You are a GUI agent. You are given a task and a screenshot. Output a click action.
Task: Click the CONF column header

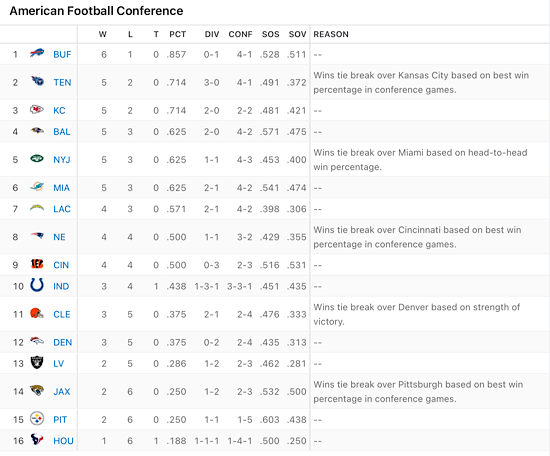tap(240, 34)
